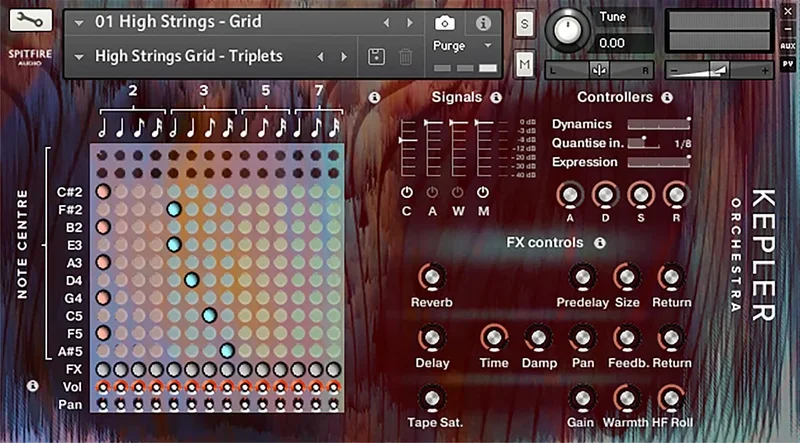Viewport: 800px width, 443px height.
Task: Toggle the Mute (M) button
Action: [524, 64]
